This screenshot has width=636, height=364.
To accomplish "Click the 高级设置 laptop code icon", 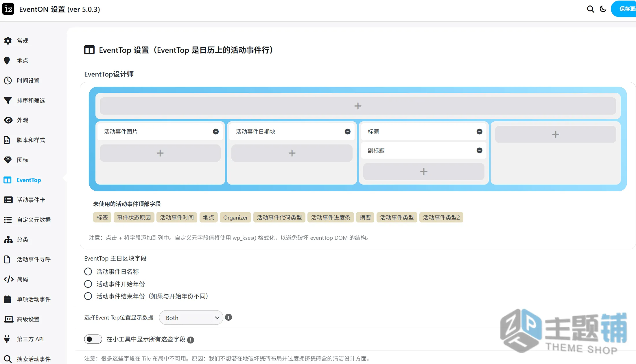I will tap(9, 319).
